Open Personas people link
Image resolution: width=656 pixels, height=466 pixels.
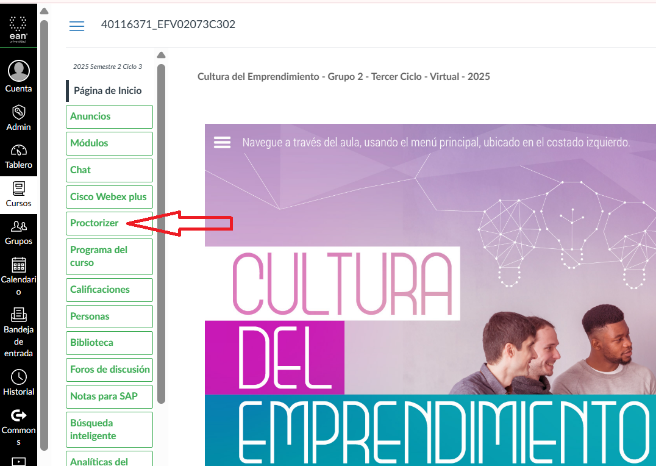click(109, 317)
